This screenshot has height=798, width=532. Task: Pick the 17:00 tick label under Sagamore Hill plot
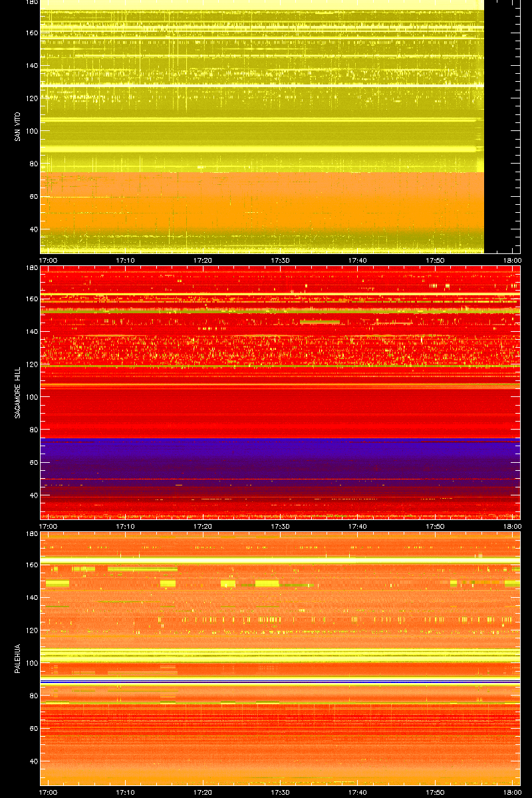pos(48,526)
